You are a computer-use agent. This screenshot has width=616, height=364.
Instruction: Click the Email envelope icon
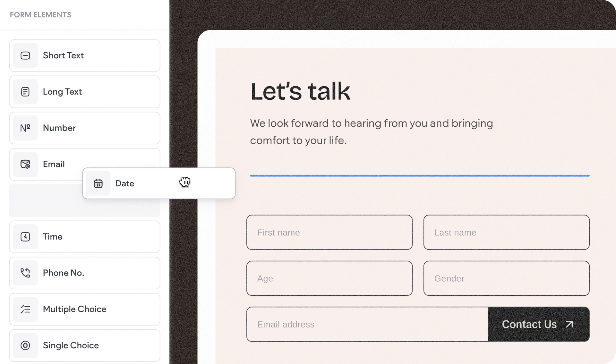[25, 164]
